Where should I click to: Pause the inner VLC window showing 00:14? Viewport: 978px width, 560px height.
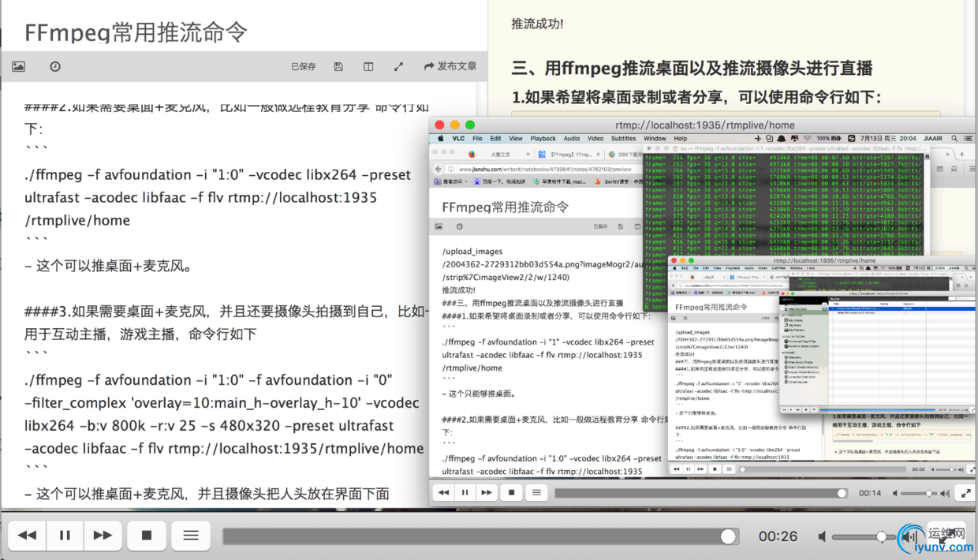(x=465, y=493)
